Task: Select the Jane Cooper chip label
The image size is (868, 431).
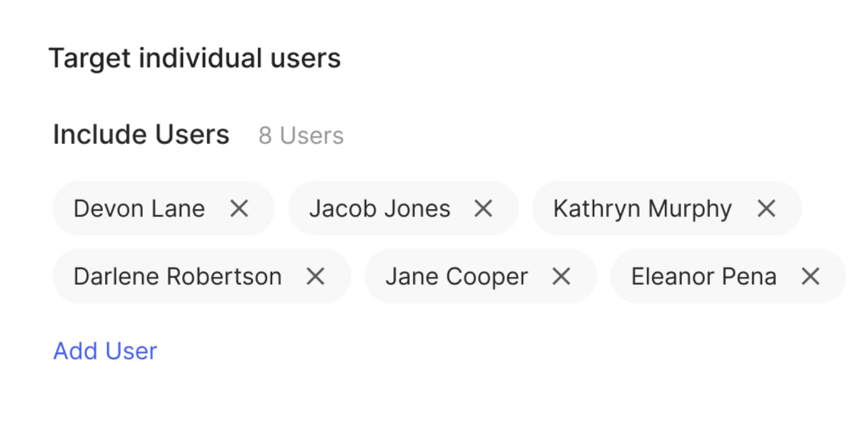Action: 457,277
